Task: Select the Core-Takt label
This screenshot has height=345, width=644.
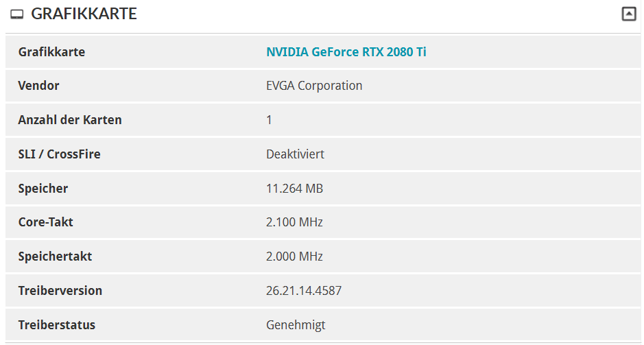Action: 45,222
